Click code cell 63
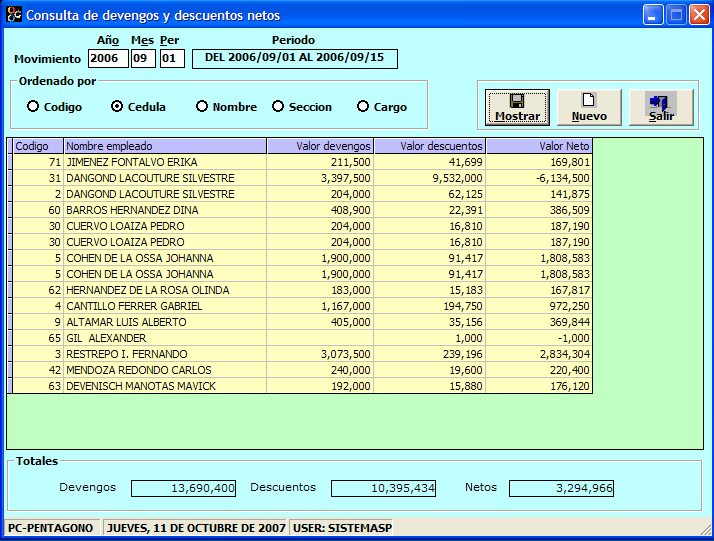 pos(38,386)
